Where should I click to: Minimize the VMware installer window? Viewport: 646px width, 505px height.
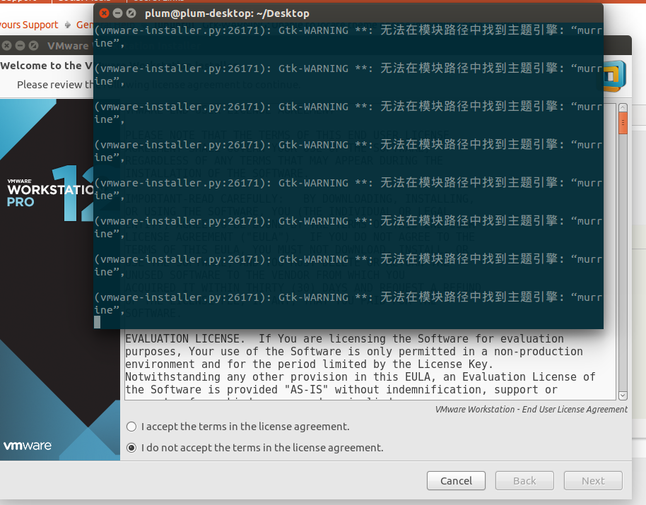22,46
